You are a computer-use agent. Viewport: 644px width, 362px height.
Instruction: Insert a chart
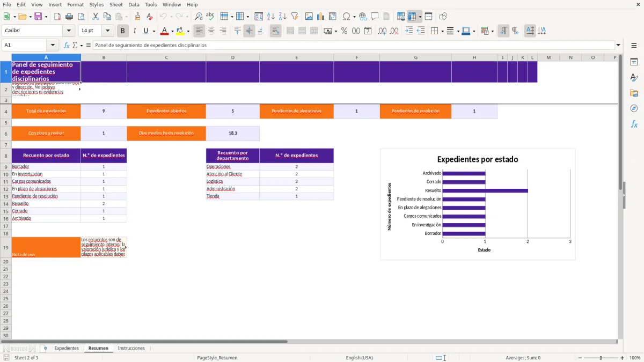pos(321,17)
